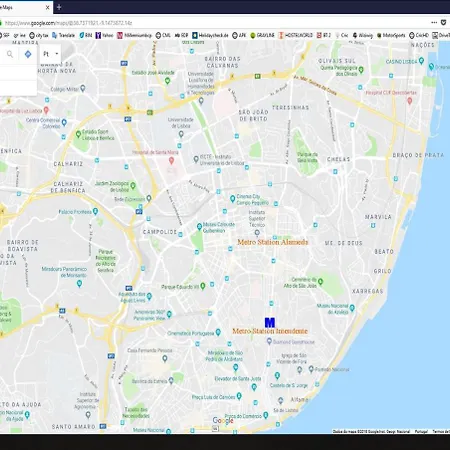Select the Praça do Comércio pin
This screenshot has width=450, height=450.
266,415
